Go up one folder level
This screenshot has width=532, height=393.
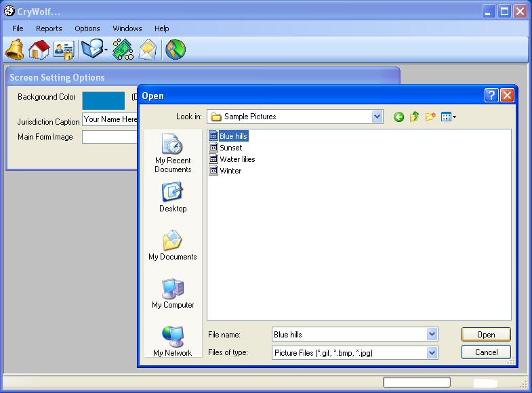pos(414,117)
